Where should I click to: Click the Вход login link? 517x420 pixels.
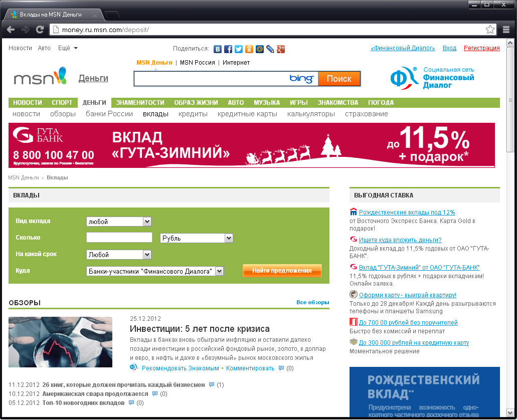pyautogui.click(x=449, y=48)
